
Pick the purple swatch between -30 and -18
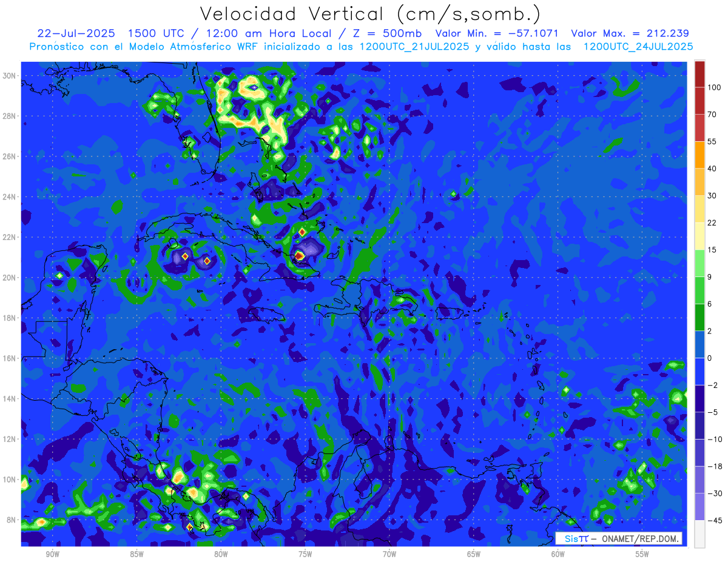(x=699, y=480)
